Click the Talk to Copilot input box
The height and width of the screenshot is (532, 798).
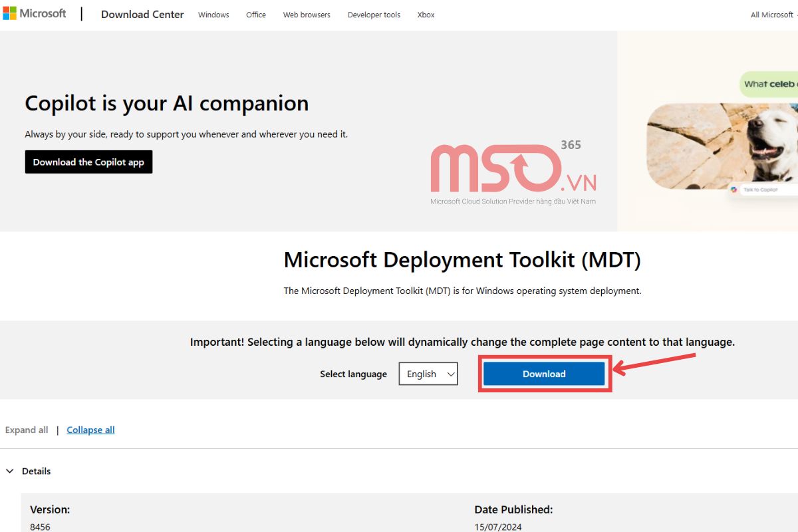pos(763,190)
